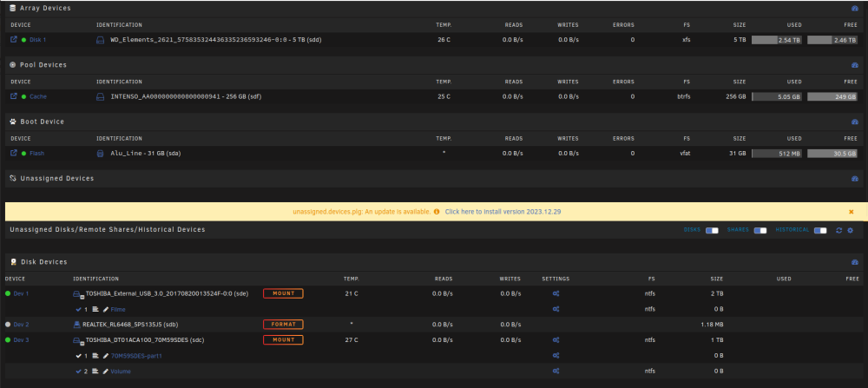Image resolution: width=868 pixels, height=388 pixels.
Task: Open settings gears for Dev 1 TOSHIBA External
Action: click(x=556, y=293)
